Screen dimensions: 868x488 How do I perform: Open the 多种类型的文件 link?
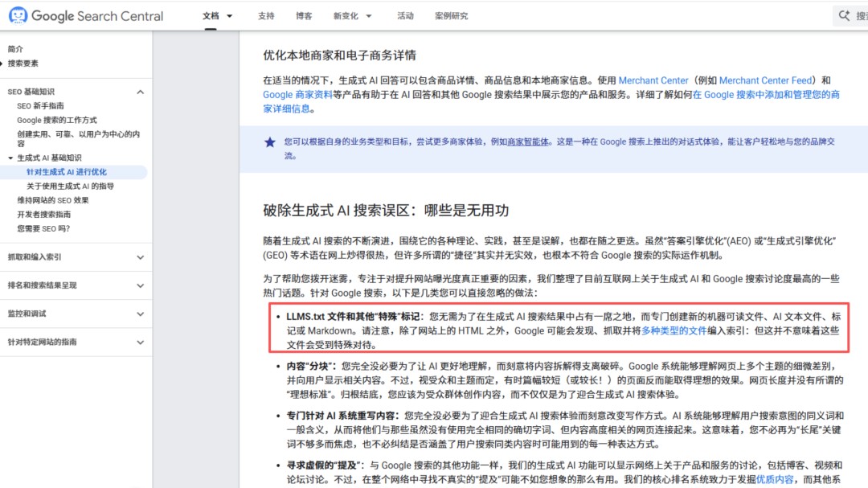point(674,330)
